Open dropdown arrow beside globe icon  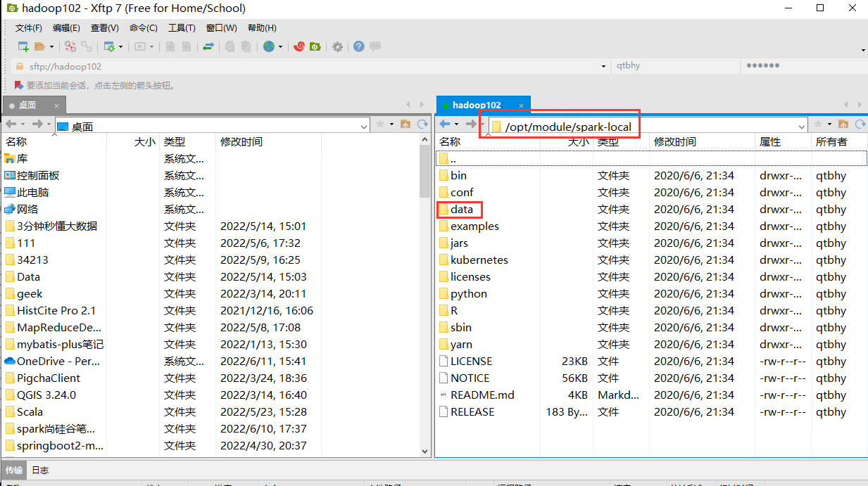[280, 47]
